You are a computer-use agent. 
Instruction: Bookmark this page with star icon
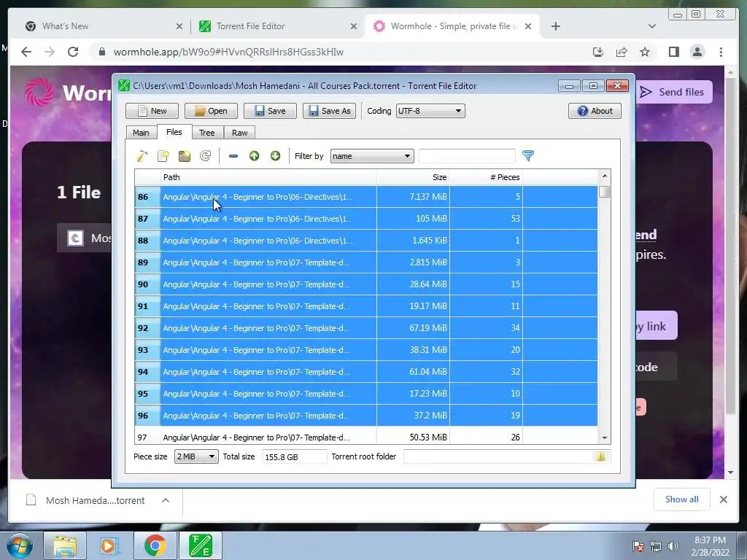point(645,52)
